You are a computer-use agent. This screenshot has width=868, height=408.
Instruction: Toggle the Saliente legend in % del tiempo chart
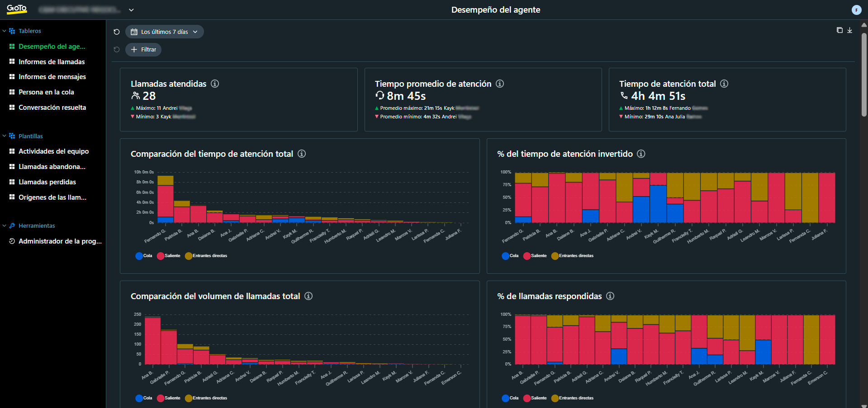535,256
